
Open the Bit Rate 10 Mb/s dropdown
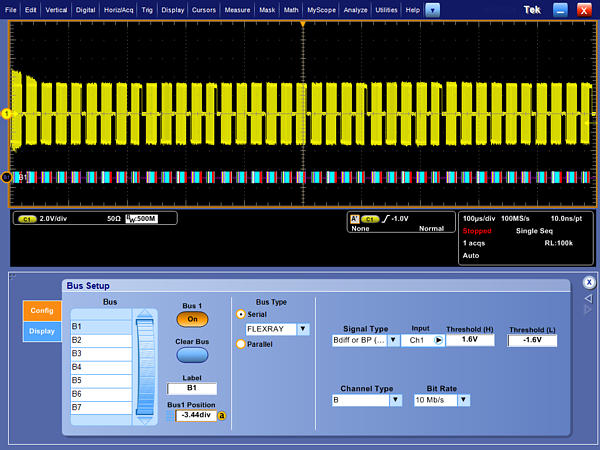coord(464,400)
